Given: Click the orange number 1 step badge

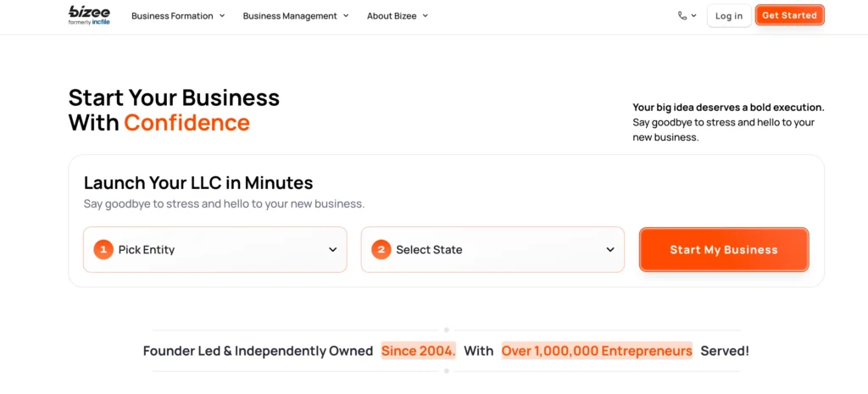Looking at the screenshot, I should (103, 250).
